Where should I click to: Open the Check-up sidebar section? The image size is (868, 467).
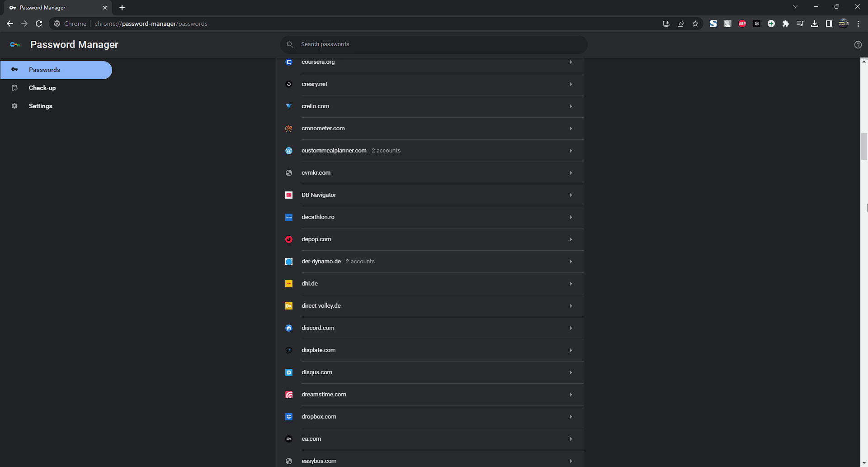(56, 88)
